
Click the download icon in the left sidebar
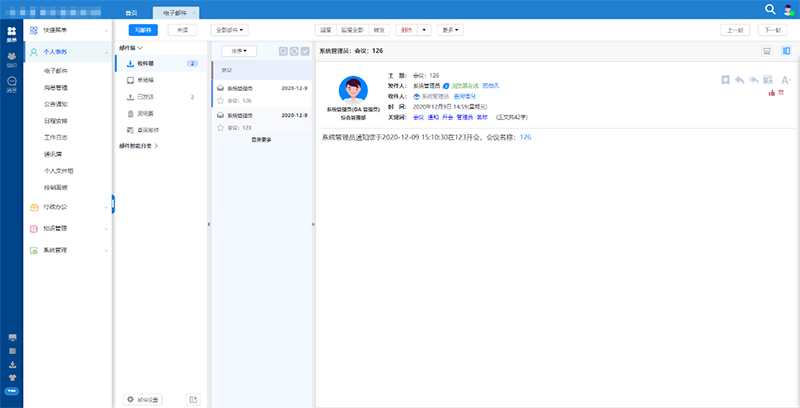12,364
